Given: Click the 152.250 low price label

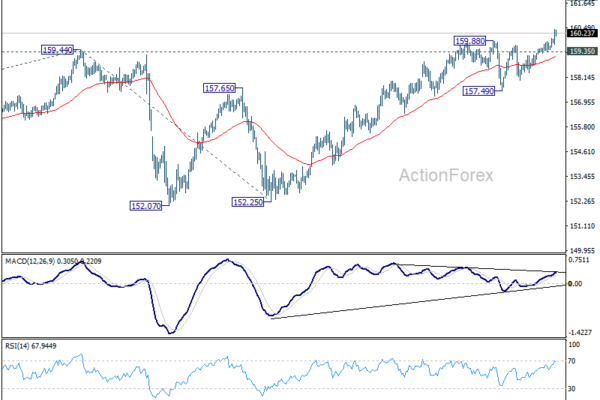Looking at the screenshot, I should point(248,202).
